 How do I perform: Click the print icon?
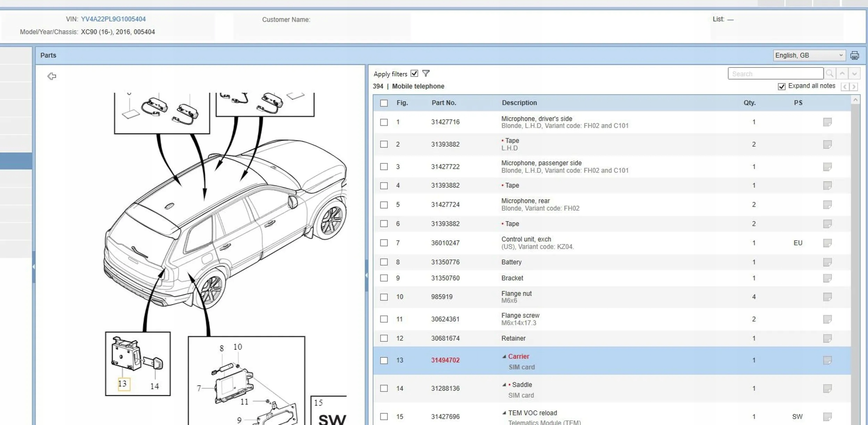tap(854, 55)
